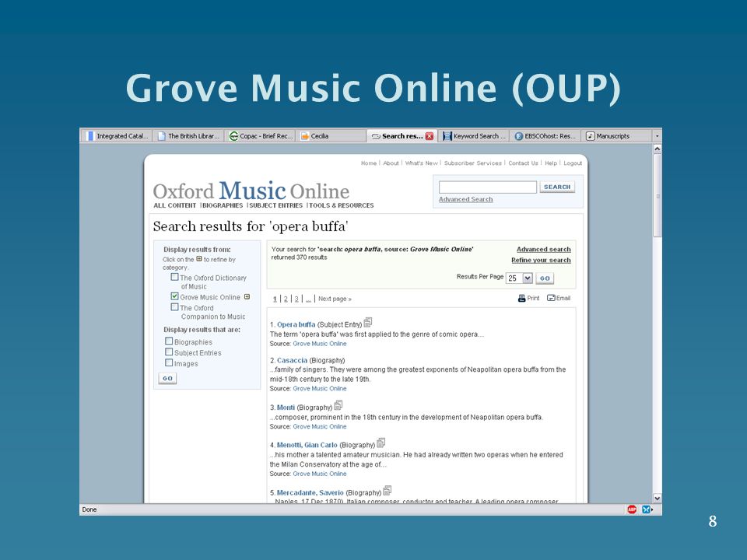The width and height of the screenshot is (747, 560).
Task: Click the Next page link
Action: pyautogui.click(x=335, y=299)
